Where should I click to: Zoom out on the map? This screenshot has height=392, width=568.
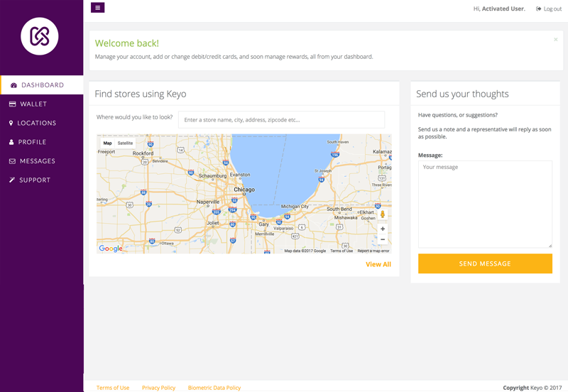tap(383, 239)
